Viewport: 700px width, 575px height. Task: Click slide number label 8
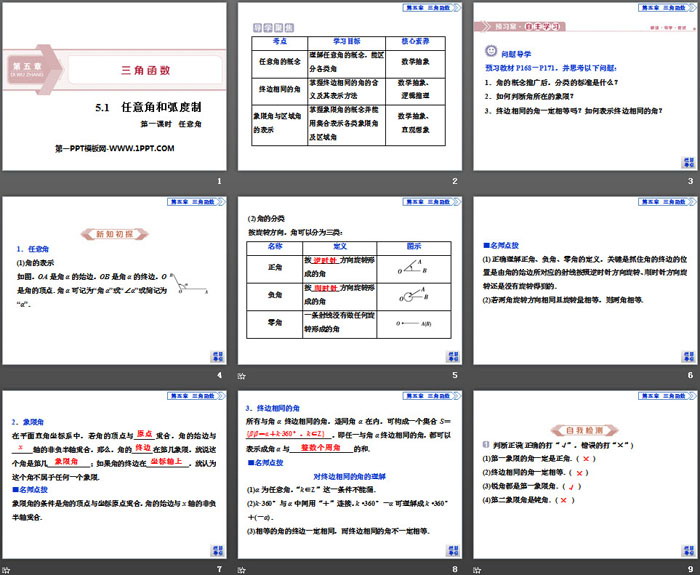coord(454,569)
